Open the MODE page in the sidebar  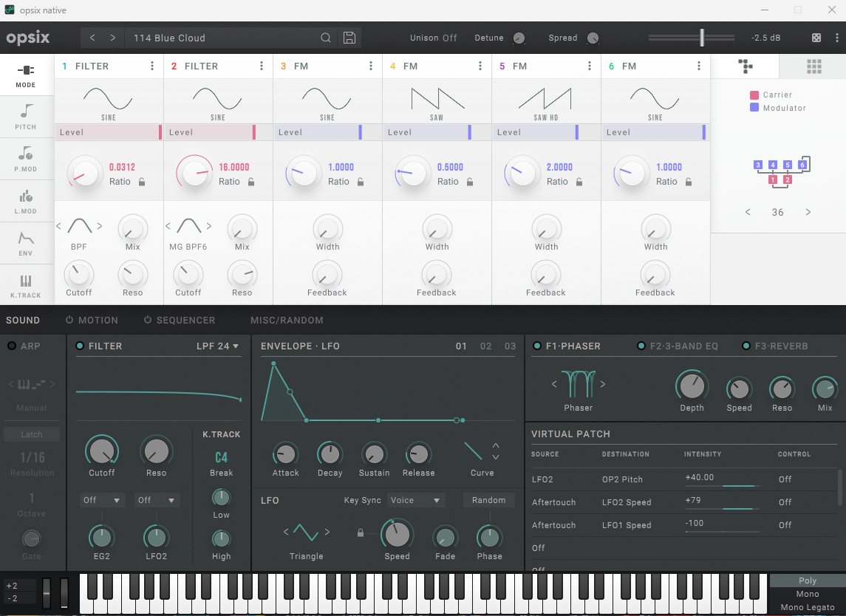click(26, 75)
